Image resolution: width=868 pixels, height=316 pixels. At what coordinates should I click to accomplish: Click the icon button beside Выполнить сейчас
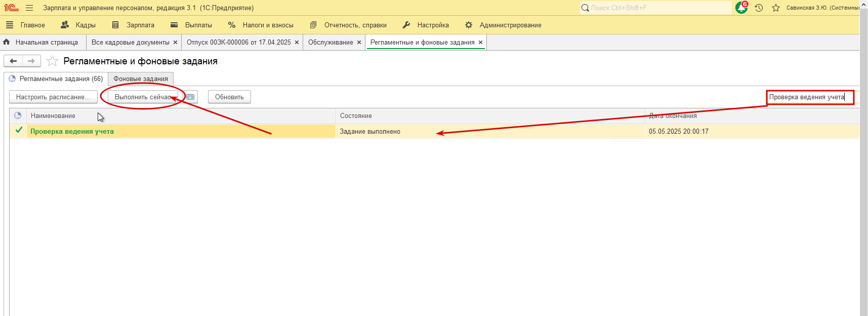[190, 97]
